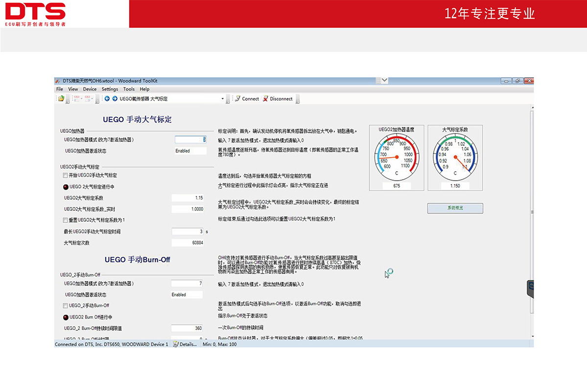Click the 'UEGO 手动Burn-Off' heading
Screen dimensions: 587x392
(x=138, y=260)
